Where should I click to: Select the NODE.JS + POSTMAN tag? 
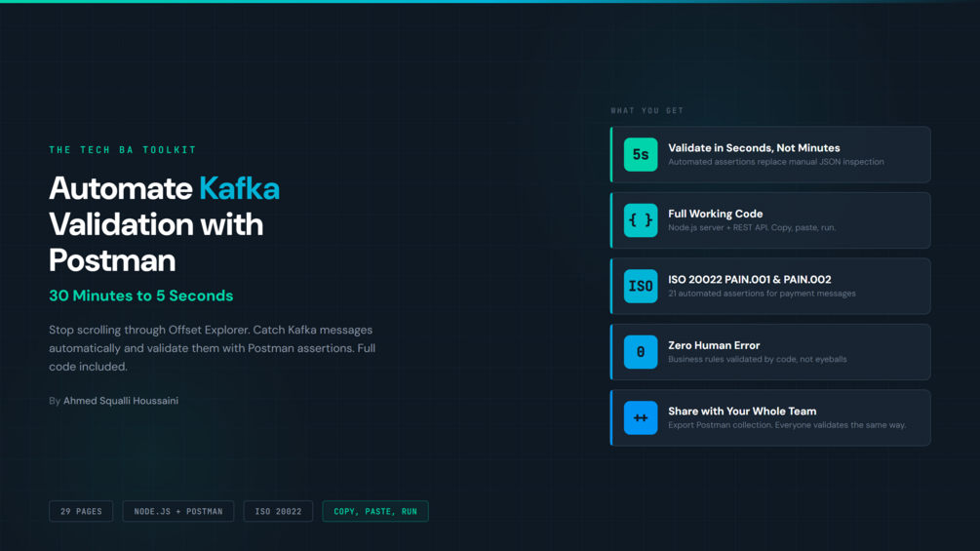pyautogui.click(x=178, y=511)
